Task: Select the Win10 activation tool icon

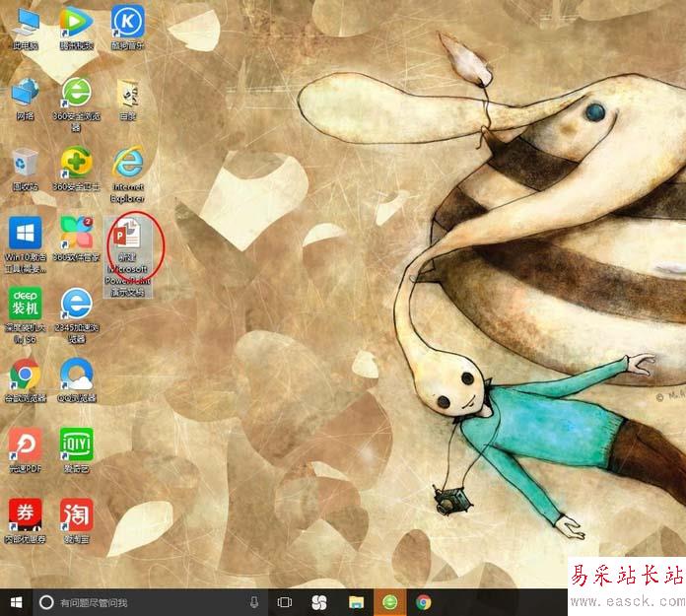Action: point(25,245)
